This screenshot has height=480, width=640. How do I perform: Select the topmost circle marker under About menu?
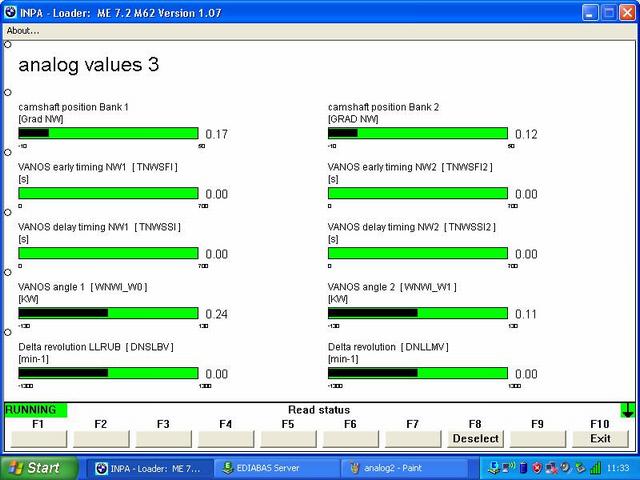pos(8,44)
